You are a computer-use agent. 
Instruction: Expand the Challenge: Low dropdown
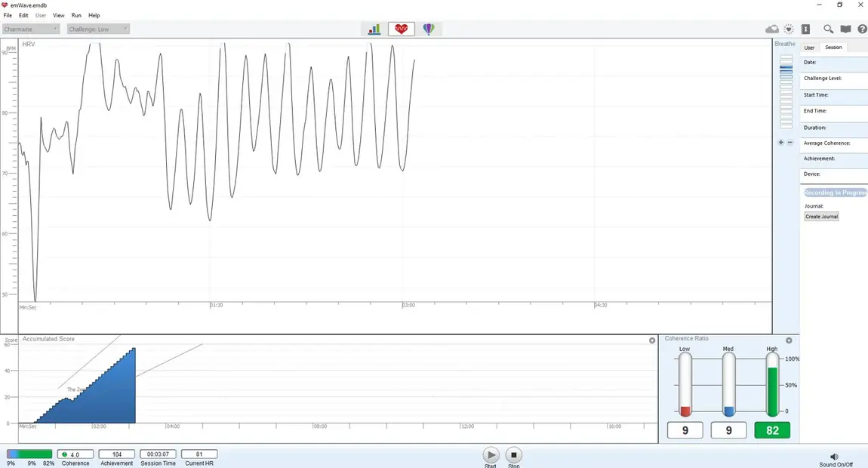pos(98,29)
